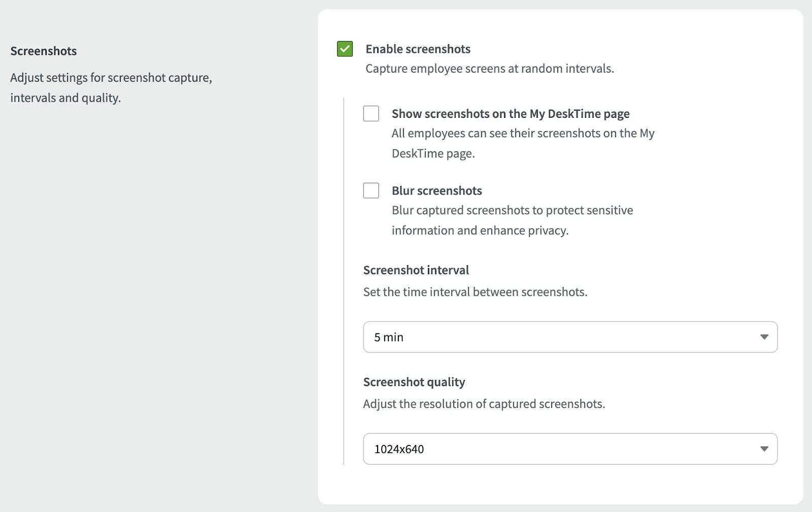Enable the Blur screenshots checkbox
Image resolution: width=812 pixels, height=512 pixels.
371,190
